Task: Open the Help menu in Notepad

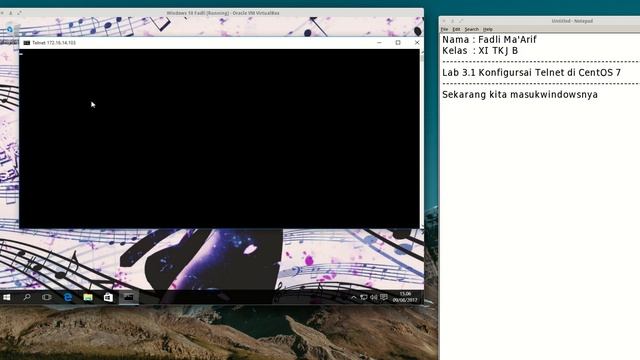Action: click(488, 29)
